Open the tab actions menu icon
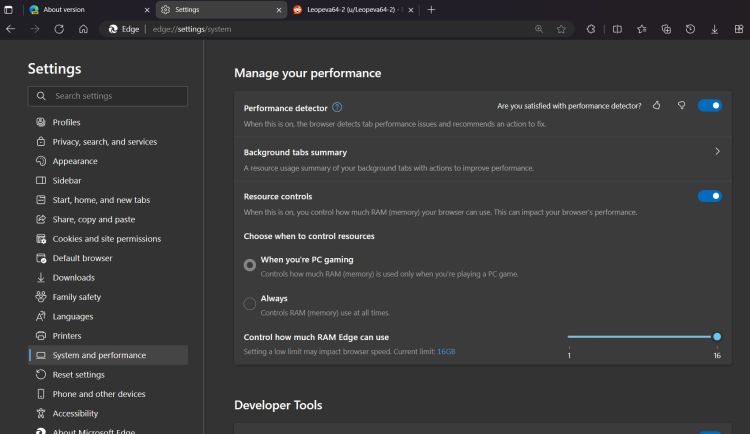 tap(8, 10)
